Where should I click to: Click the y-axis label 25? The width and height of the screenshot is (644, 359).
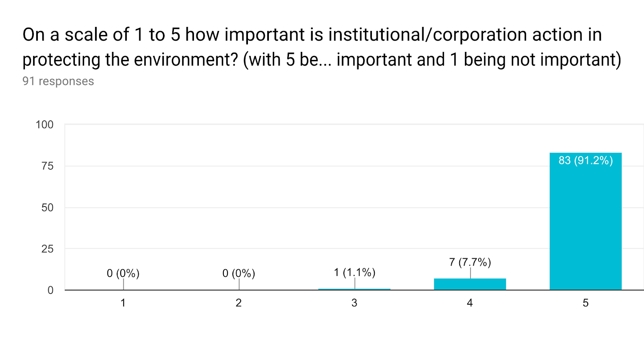click(47, 249)
